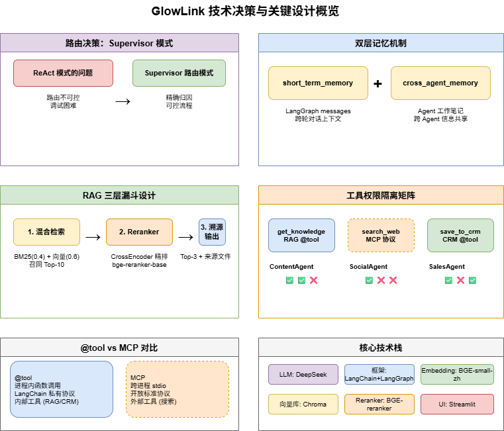
Task: Click the 1. 混合检索 step box
Action: click(46, 232)
